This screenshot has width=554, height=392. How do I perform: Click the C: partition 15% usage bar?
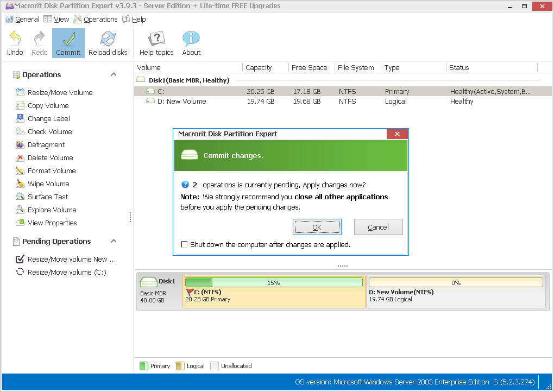click(274, 282)
